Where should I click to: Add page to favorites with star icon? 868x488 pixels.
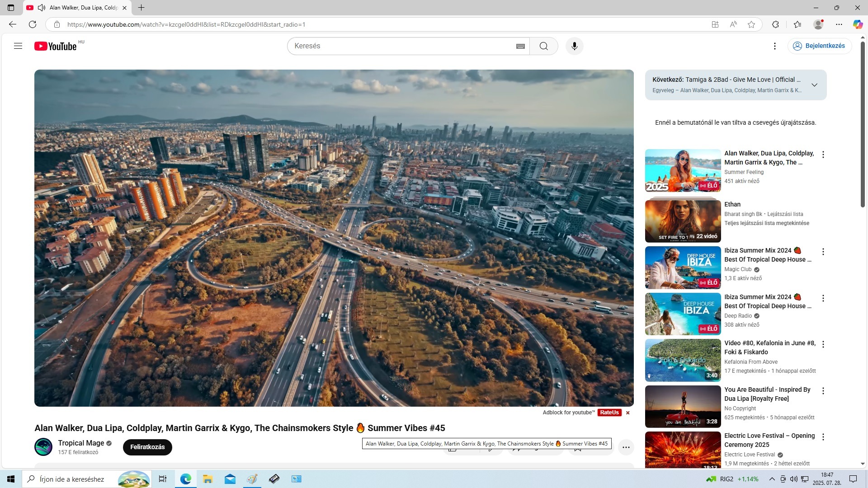751,24
